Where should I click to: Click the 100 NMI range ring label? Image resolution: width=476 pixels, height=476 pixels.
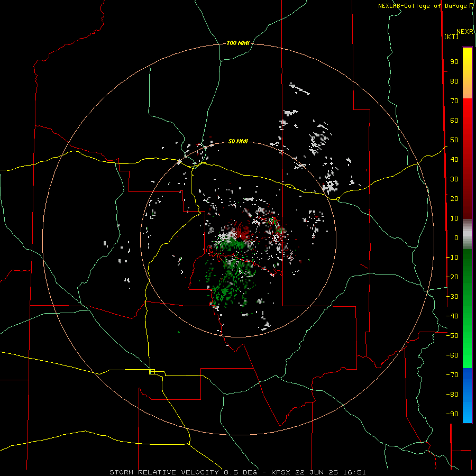238,43
